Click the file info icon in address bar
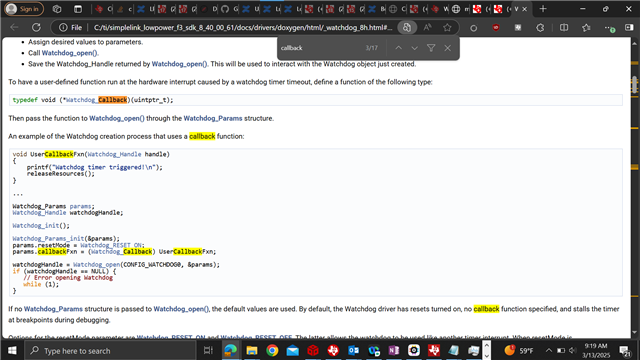The width and height of the screenshot is (640, 360). 63,27
